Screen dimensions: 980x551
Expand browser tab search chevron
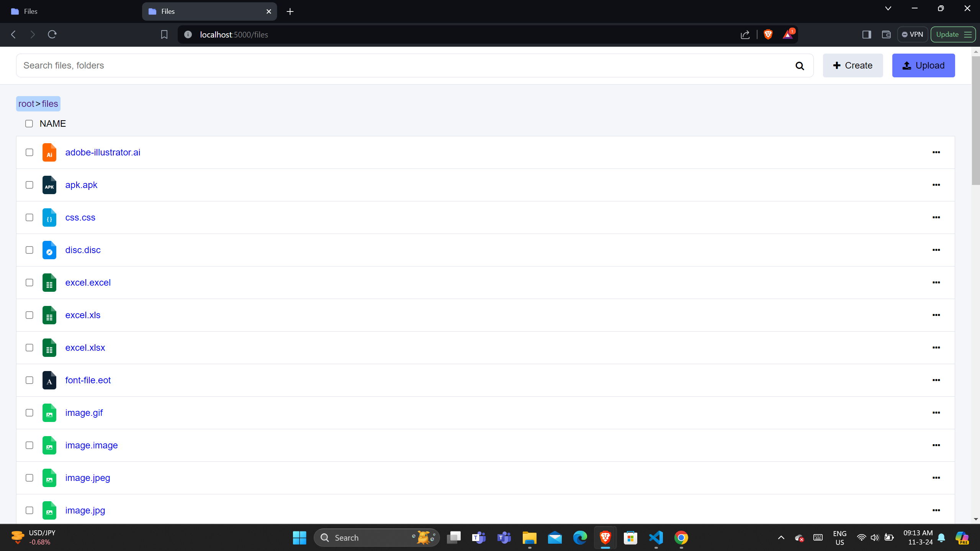tap(888, 8)
